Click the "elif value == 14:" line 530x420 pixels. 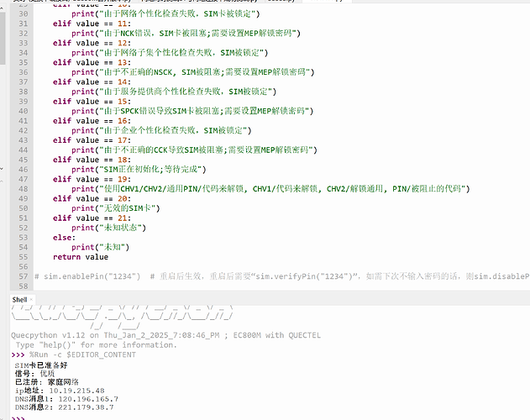point(92,81)
